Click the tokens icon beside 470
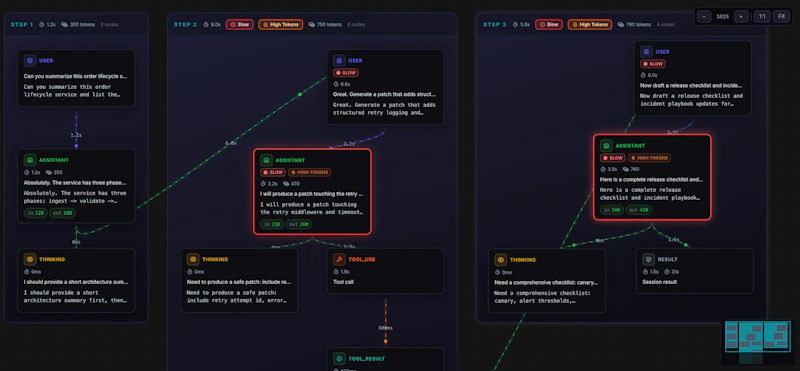800x371 pixels. coord(286,184)
